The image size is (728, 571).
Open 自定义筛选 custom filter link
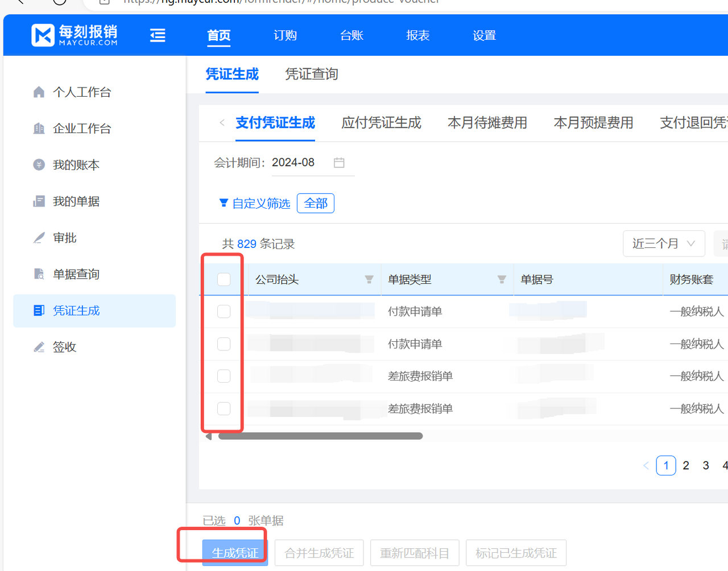261,203
